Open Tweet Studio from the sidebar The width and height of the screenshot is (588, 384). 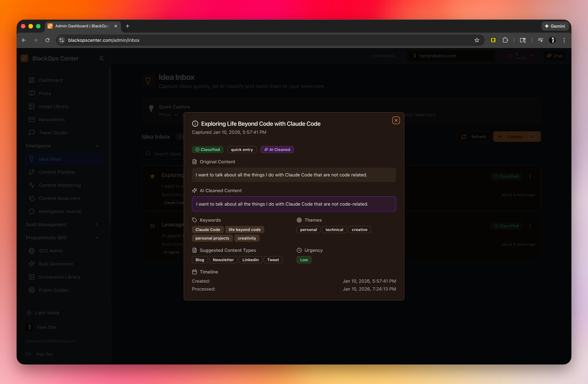pos(53,132)
